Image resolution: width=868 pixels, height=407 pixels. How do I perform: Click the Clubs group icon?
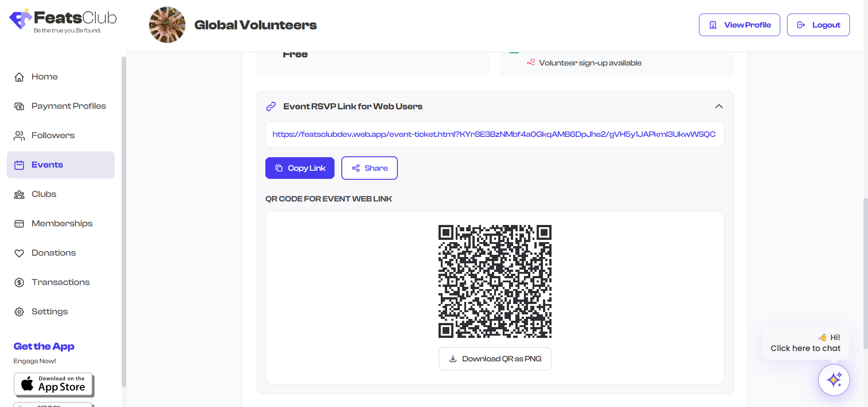coord(19,195)
